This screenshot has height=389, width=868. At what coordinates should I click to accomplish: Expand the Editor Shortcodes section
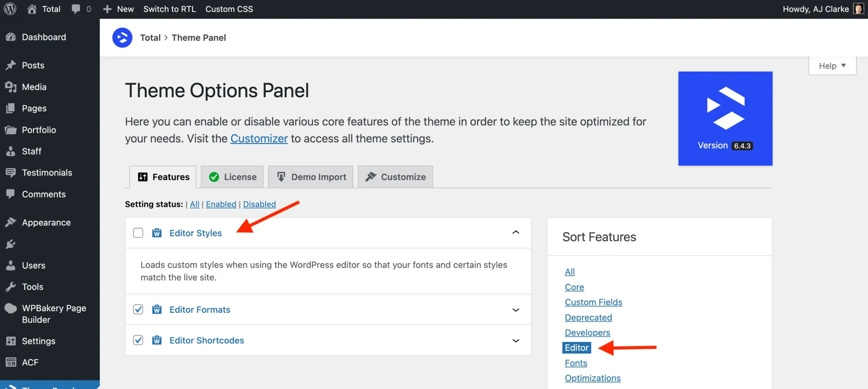coord(516,340)
